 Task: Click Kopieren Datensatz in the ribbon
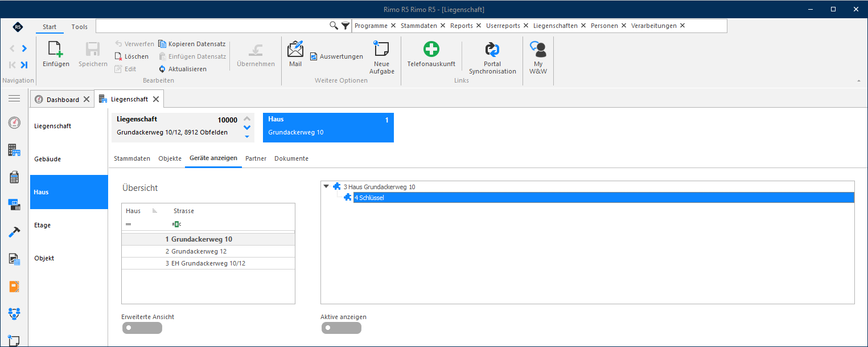(x=192, y=44)
